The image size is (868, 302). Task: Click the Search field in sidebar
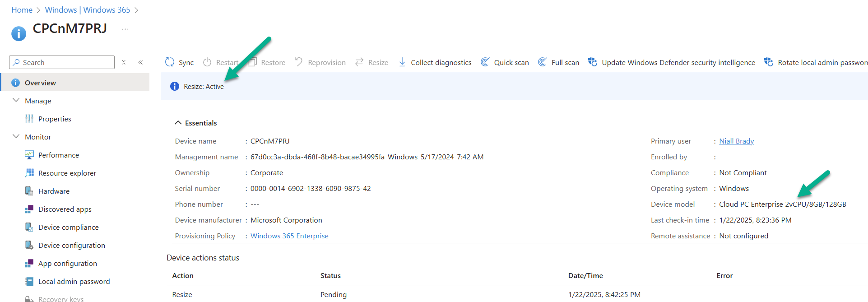click(62, 62)
